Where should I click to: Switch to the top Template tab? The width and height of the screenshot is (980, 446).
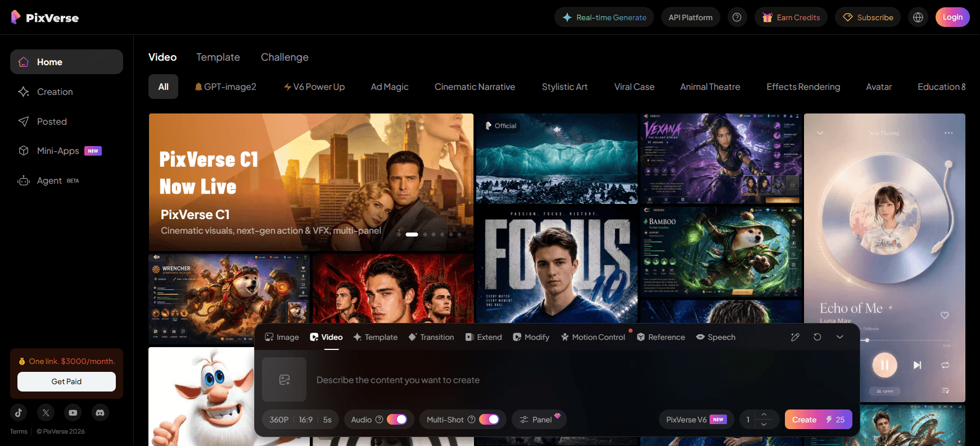click(218, 57)
